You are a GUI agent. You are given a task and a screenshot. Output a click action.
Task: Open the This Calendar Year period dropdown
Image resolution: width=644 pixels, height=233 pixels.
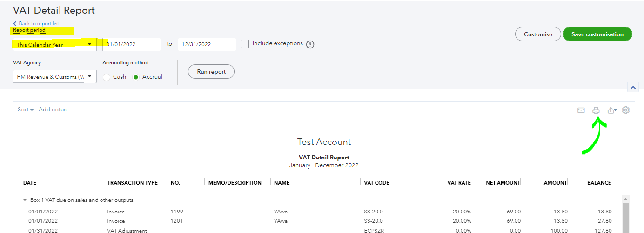(x=54, y=45)
